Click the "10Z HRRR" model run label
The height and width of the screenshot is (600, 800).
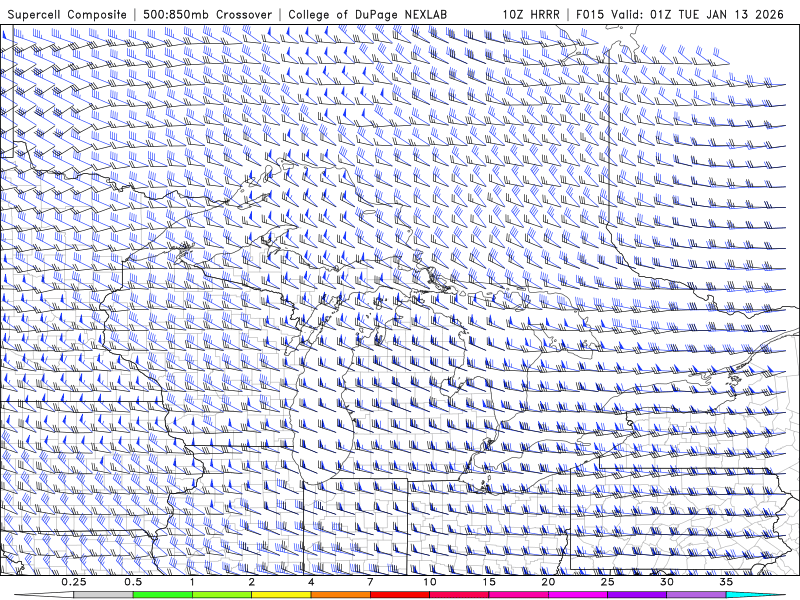(x=531, y=15)
